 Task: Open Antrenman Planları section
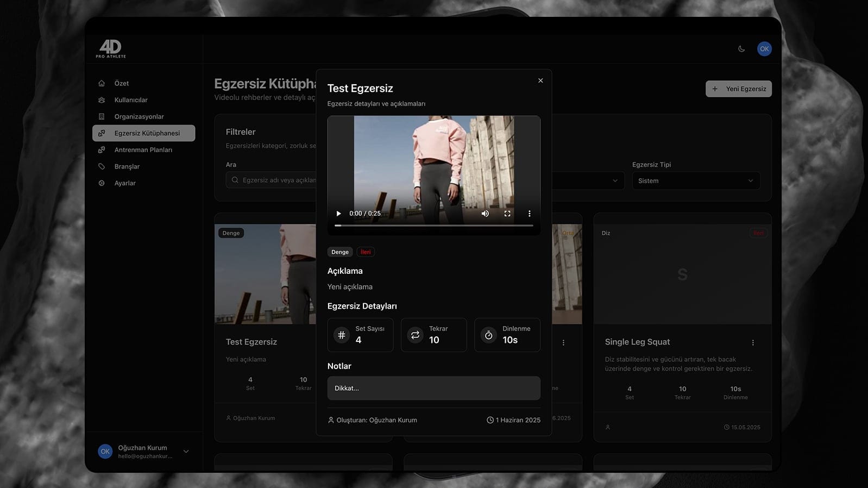click(143, 150)
